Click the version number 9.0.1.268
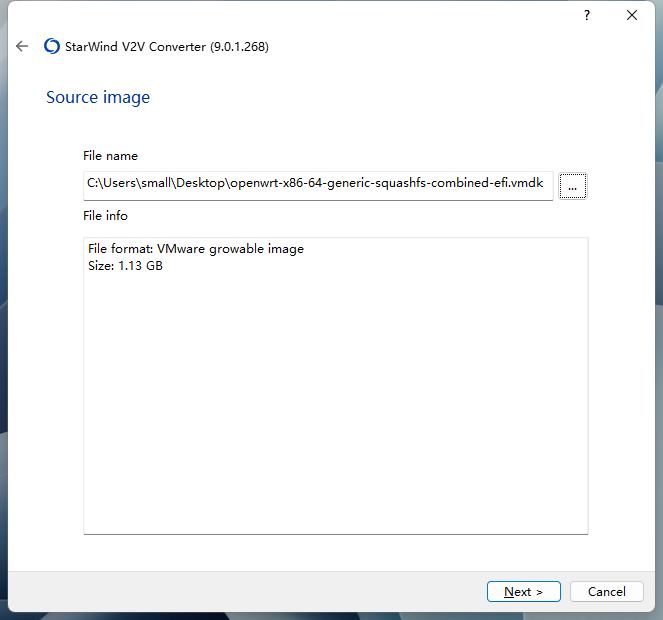 point(239,47)
